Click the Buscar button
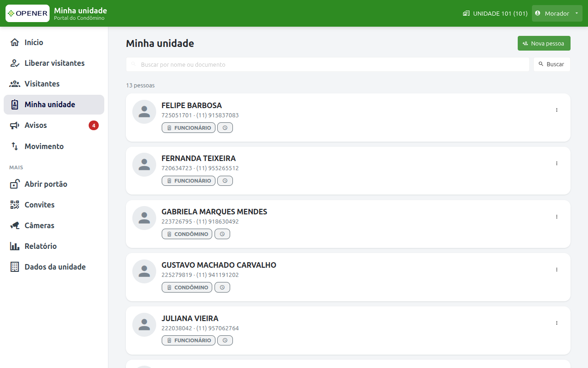This screenshot has height=368, width=588. [x=552, y=64]
